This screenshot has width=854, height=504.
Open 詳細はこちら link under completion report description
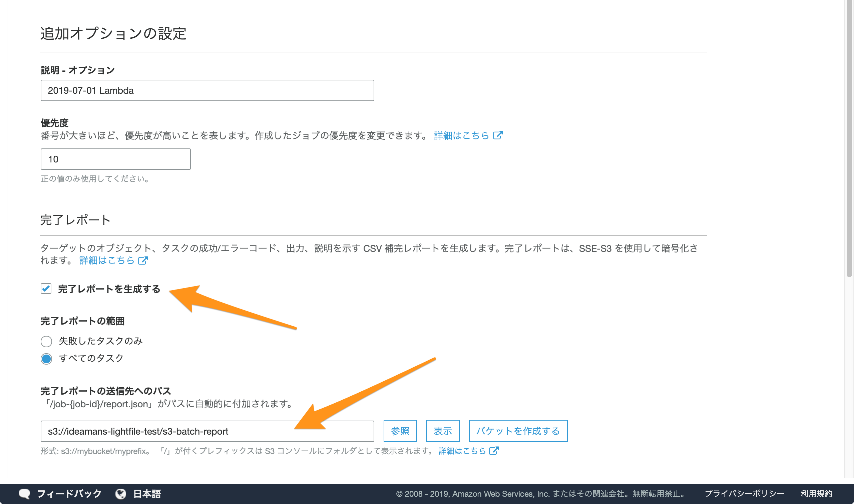click(x=107, y=260)
